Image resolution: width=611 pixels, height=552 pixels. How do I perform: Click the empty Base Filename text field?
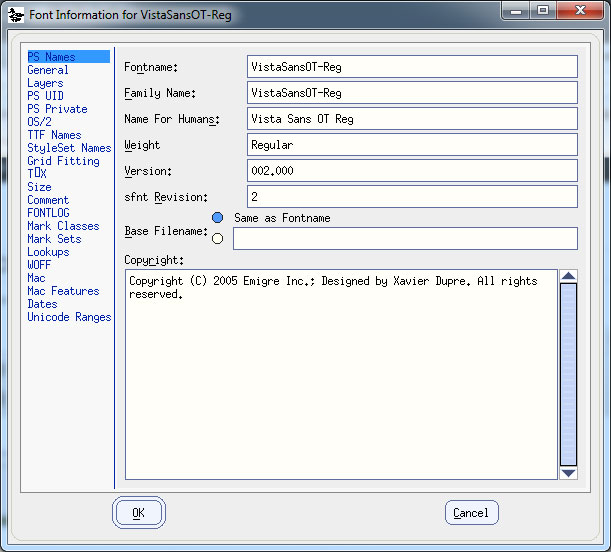point(405,238)
